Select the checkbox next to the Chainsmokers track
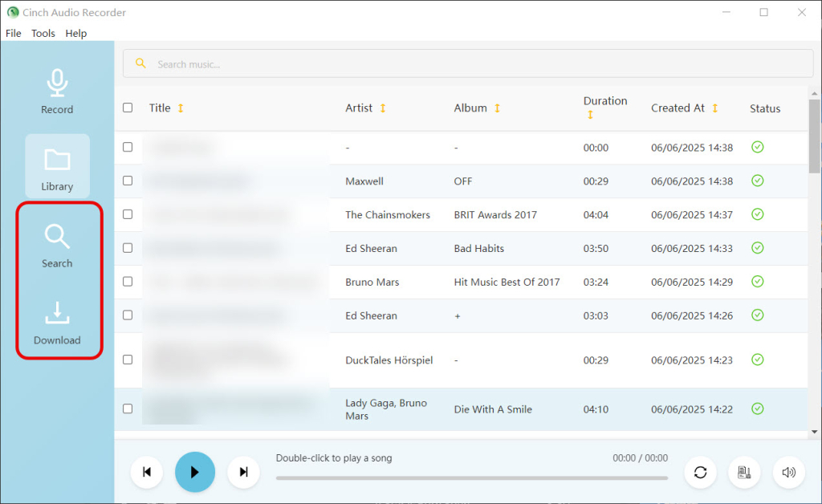The width and height of the screenshot is (822, 504). [127, 214]
